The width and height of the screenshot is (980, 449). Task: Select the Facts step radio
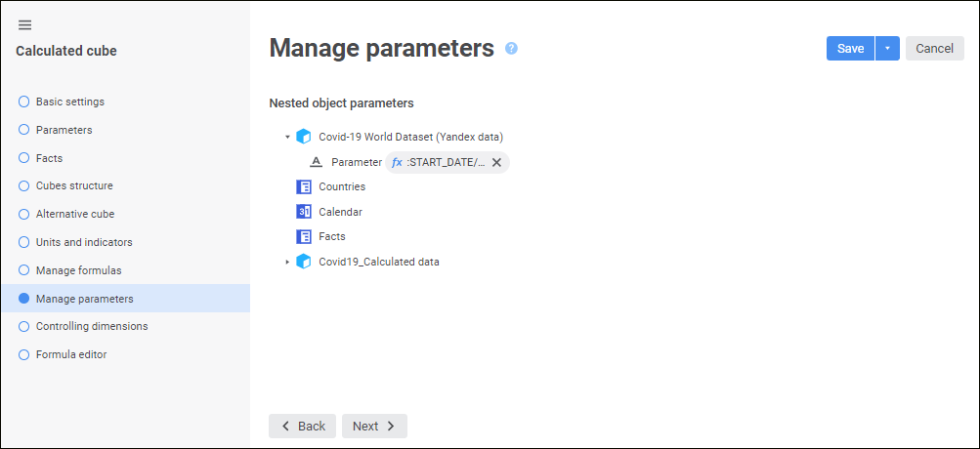[x=23, y=158]
